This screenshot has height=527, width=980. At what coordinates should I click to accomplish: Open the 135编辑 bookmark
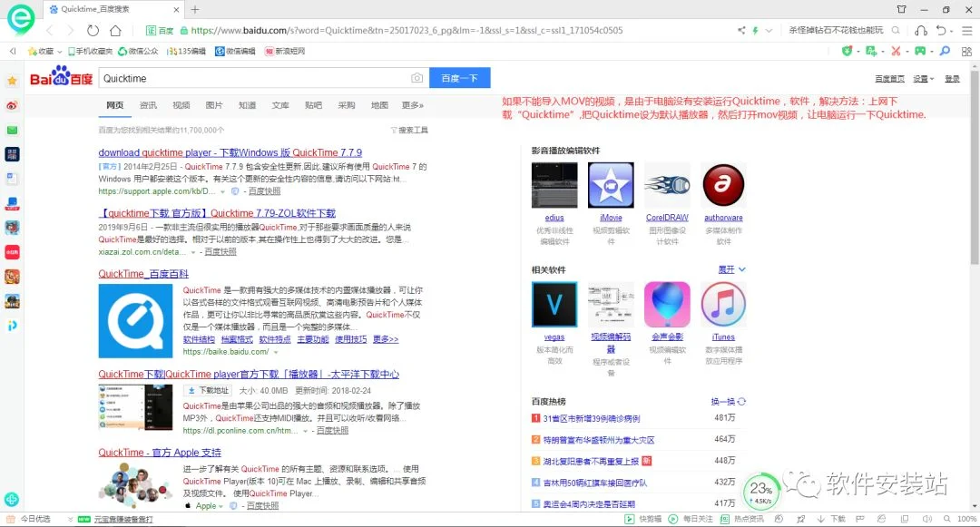(186, 51)
